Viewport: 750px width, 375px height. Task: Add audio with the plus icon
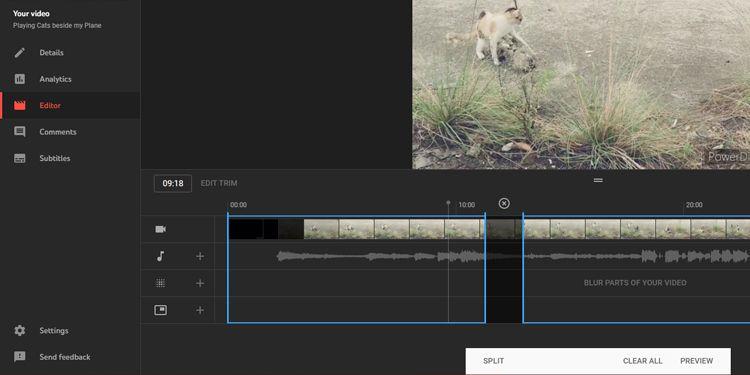[200, 256]
